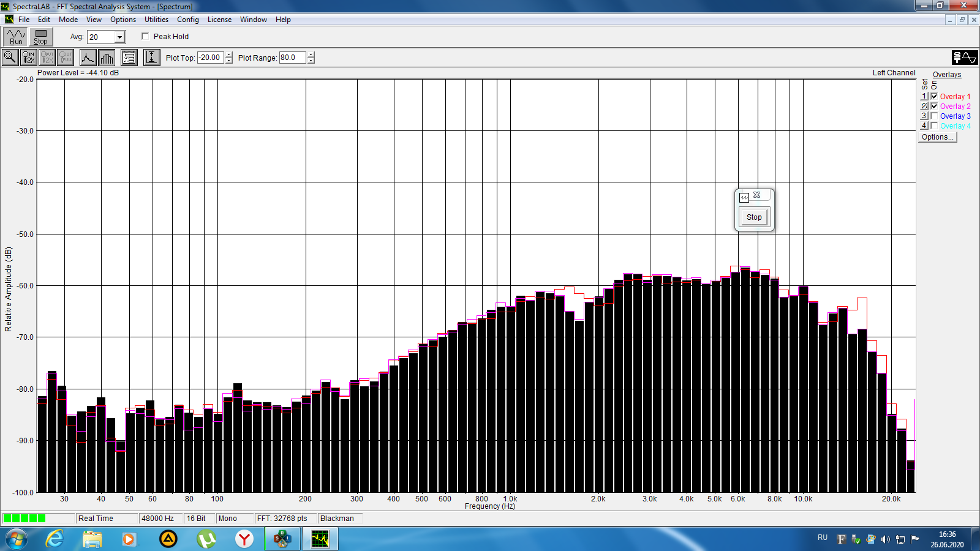This screenshot has width=980, height=551.
Task: Click the overlays Options... button
Action: point(937,137)
